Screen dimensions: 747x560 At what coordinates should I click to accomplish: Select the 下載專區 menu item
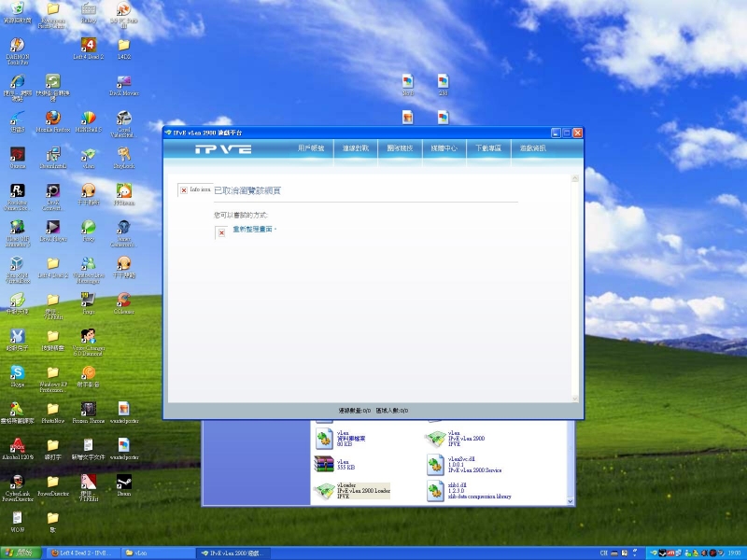click(x=487, y=148)
